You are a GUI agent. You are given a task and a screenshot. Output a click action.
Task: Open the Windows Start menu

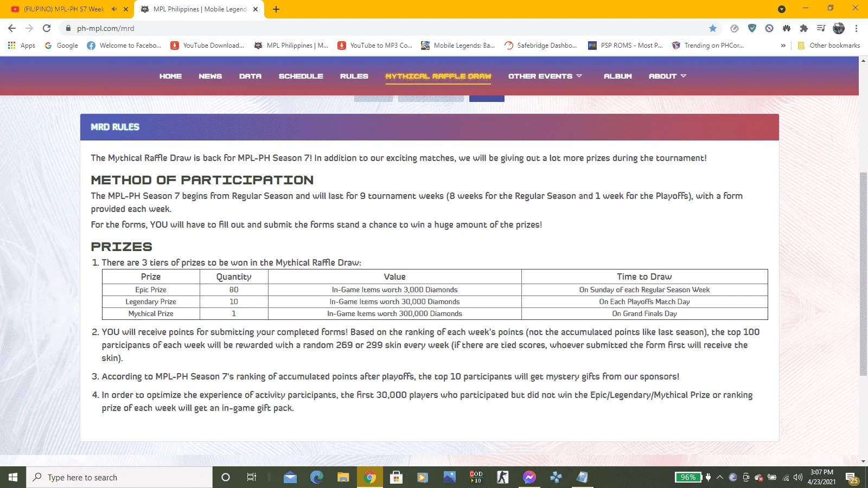tap(13, 477)
